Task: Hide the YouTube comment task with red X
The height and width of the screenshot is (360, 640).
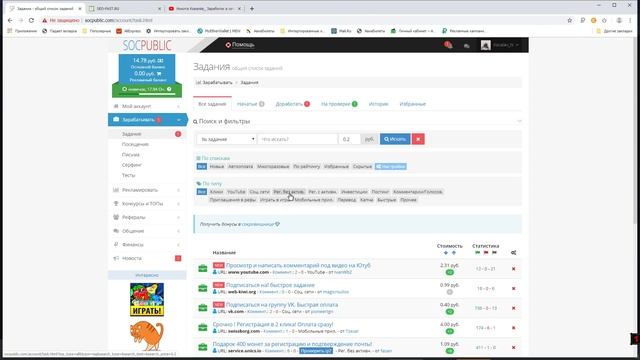Action: [x=513, y=269]
